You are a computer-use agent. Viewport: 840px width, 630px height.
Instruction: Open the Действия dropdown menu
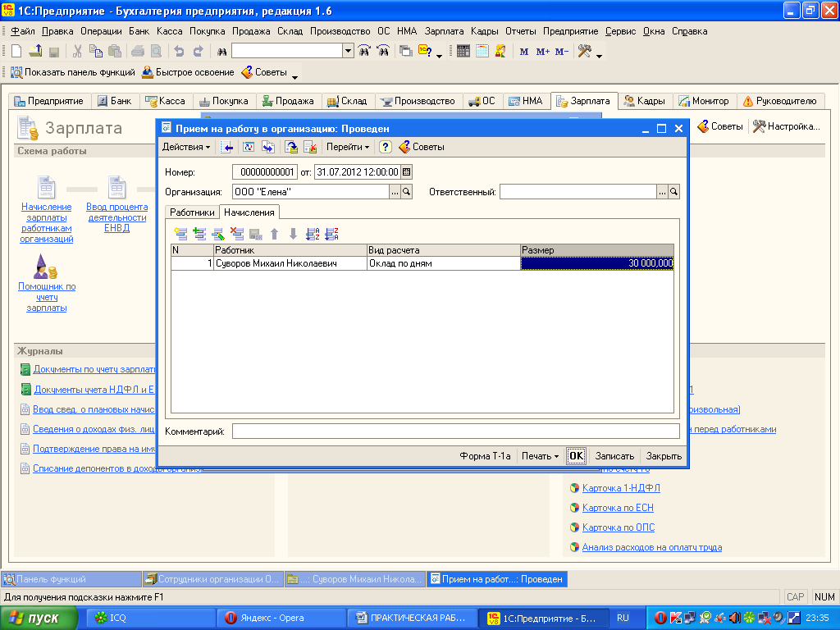tap(186, 147)
